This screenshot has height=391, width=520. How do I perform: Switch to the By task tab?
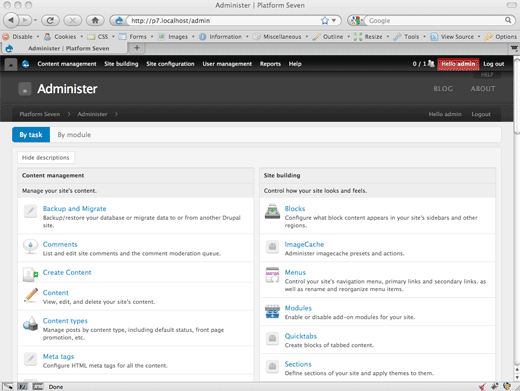(31, 135)
